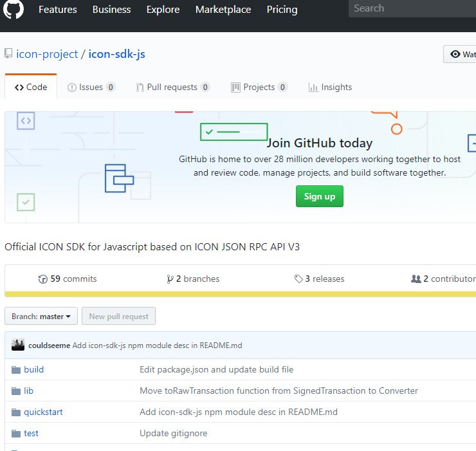View the 2 branches list
476x451 pixels.
[x=193, y=279]
